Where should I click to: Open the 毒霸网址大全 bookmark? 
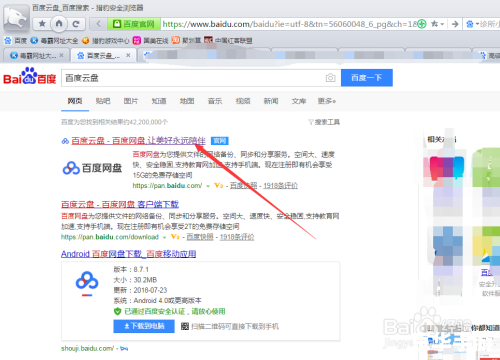[x=54, y=41]
